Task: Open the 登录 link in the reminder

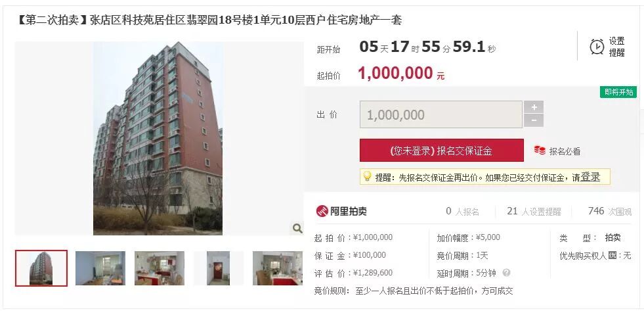Action: pyautogui.click(x=590, y=177)
